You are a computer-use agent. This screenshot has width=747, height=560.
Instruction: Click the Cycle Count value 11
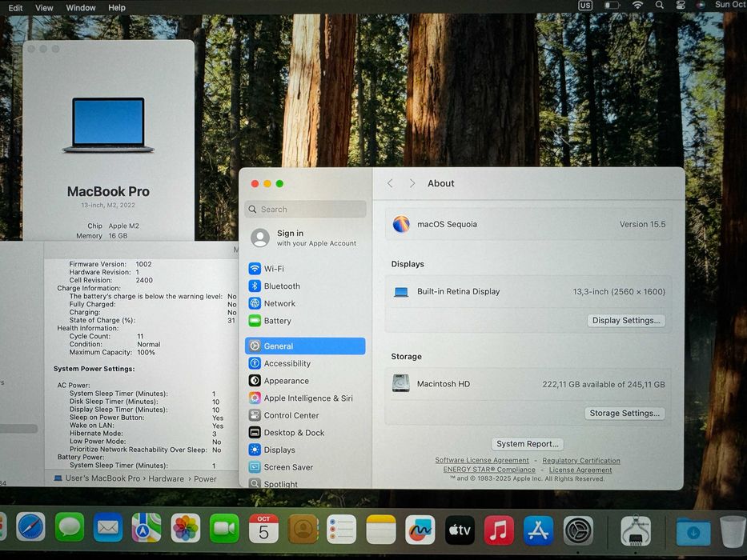[140, 336]
